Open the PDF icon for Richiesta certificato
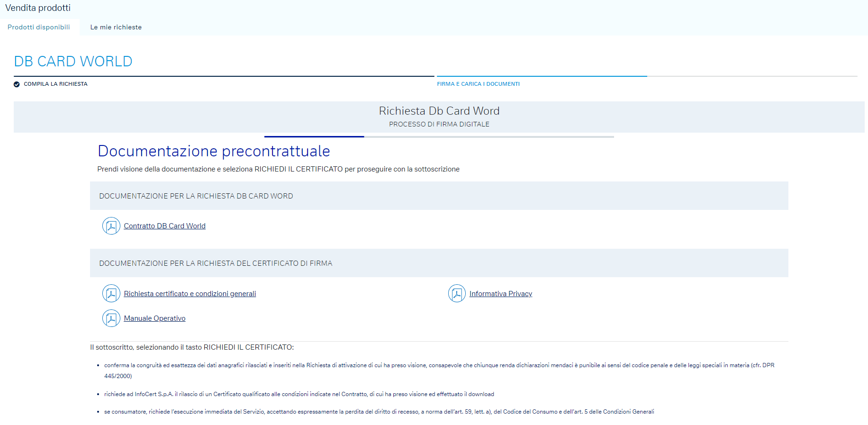This screenshot has width=868, height=425. [x=111, y=294]
